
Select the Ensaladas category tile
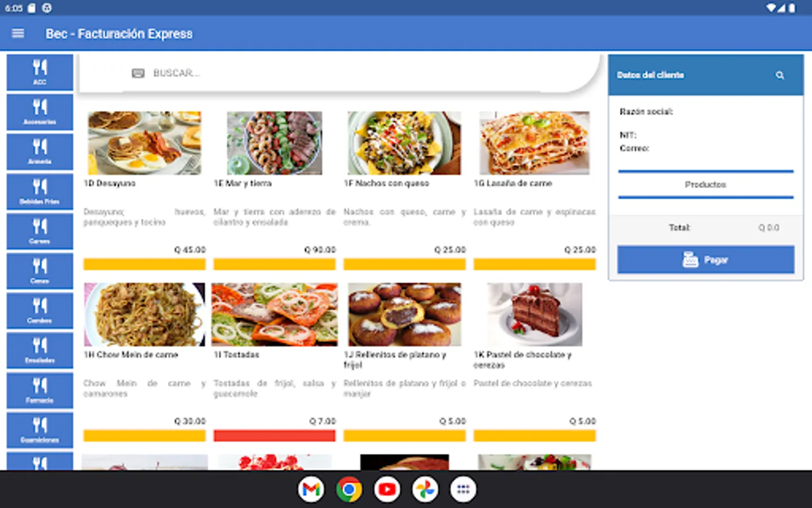[40, 351]
